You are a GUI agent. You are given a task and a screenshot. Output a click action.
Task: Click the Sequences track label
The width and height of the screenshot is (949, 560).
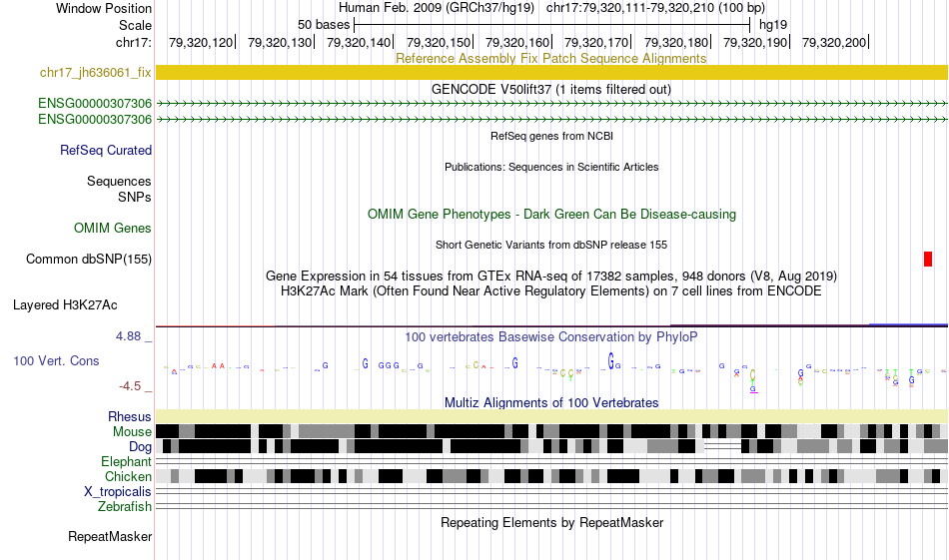[x=119, y=181]
